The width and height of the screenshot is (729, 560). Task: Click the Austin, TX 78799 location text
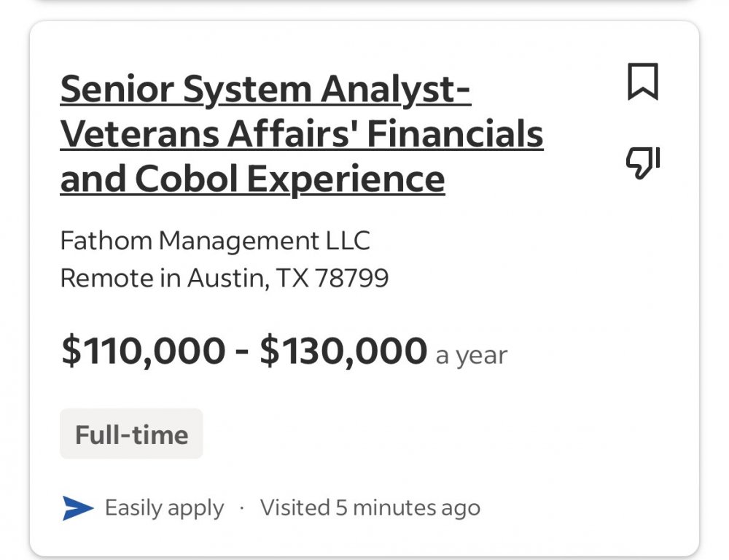coord(288,278)
